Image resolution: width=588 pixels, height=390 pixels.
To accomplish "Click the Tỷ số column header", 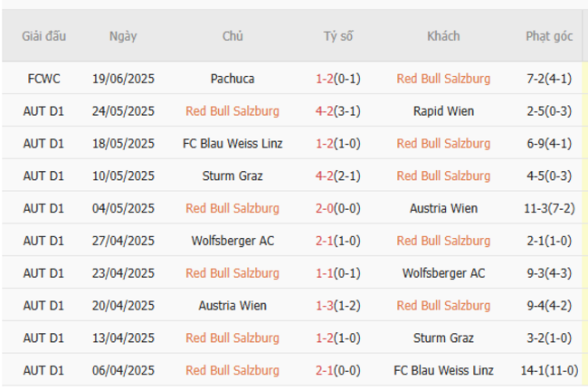I will 337,36.
